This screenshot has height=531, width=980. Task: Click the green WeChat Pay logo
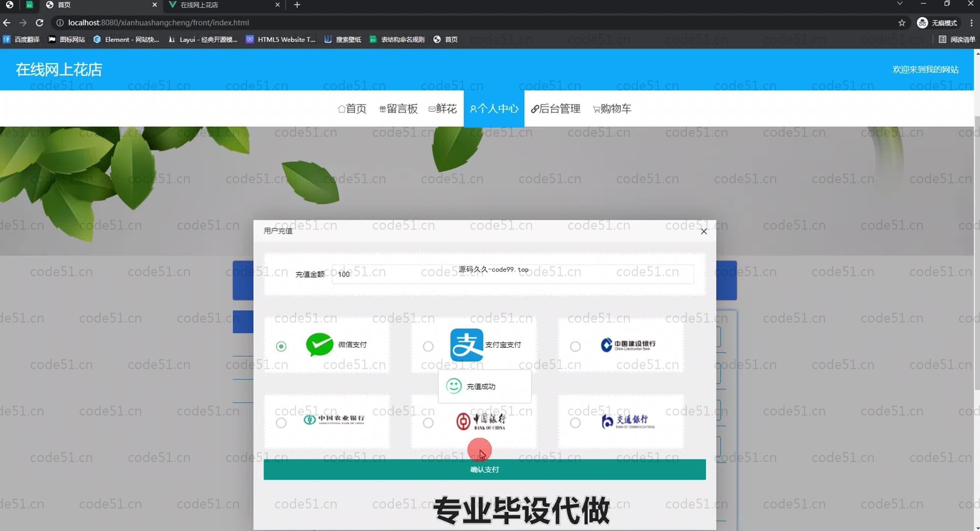[320, 344]
